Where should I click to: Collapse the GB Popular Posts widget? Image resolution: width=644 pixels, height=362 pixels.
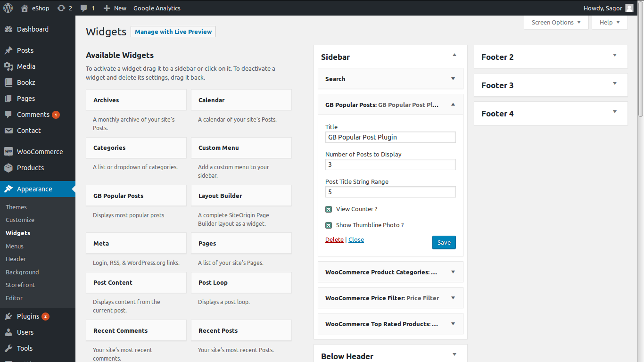tap(453, 105)
